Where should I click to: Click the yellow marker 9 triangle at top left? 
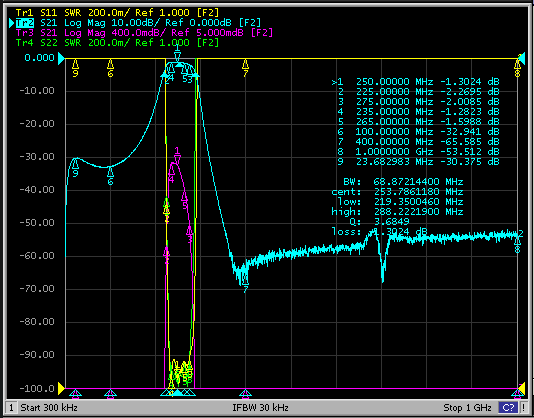pos(76,64)
